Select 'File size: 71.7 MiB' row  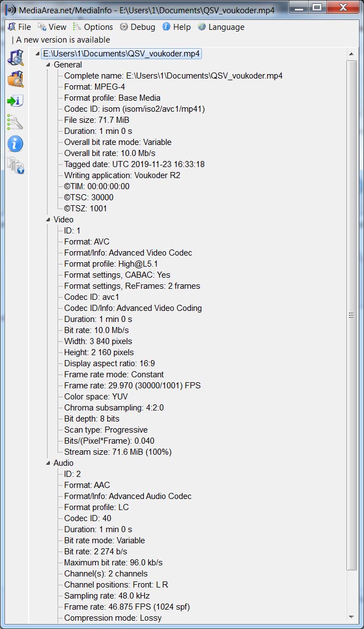[97, 120]
